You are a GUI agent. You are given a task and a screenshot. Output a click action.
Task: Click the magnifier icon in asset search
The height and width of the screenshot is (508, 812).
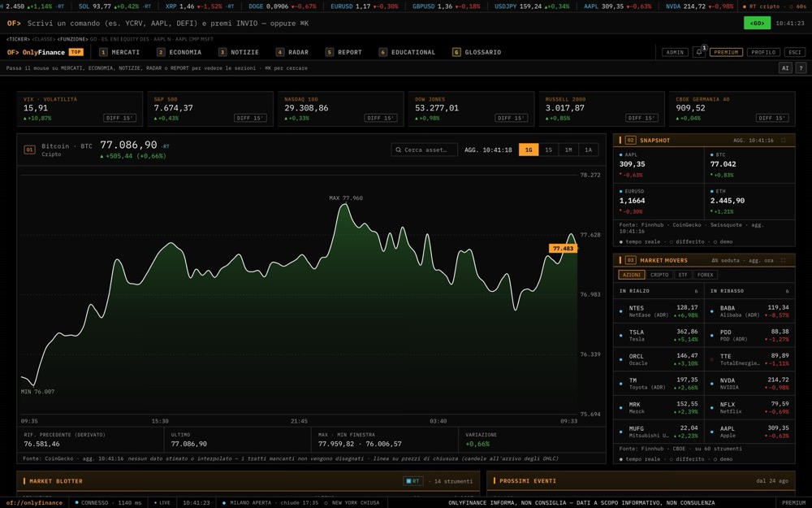(398, 150)
